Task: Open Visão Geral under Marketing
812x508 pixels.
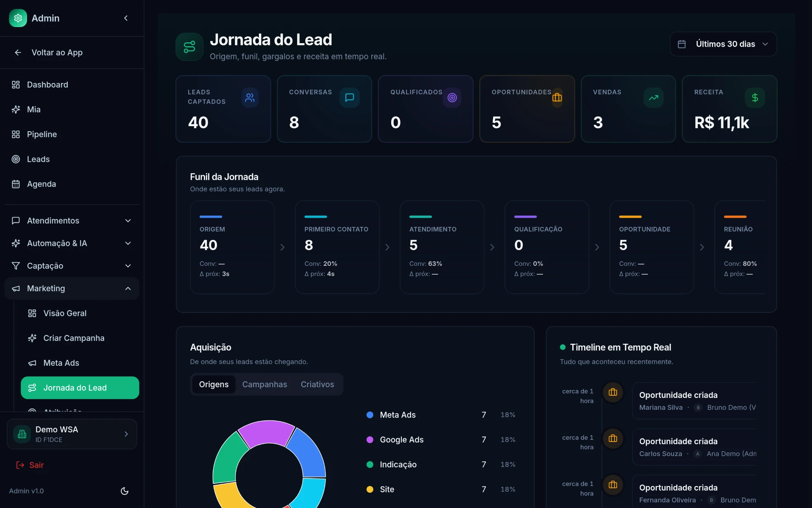Action: click(x=80, y=313)
